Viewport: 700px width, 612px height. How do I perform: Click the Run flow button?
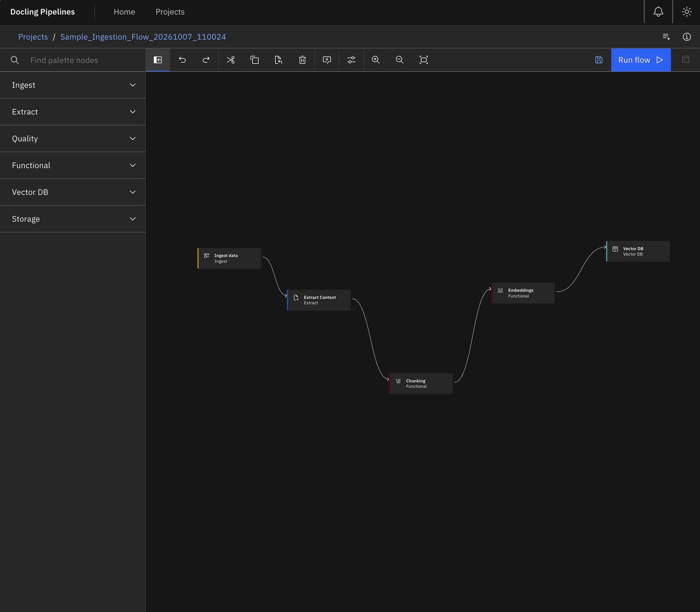(x=641, y=60)
